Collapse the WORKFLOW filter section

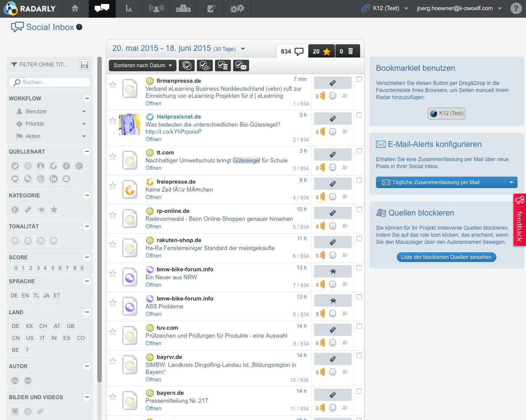(x=87, y=99)
